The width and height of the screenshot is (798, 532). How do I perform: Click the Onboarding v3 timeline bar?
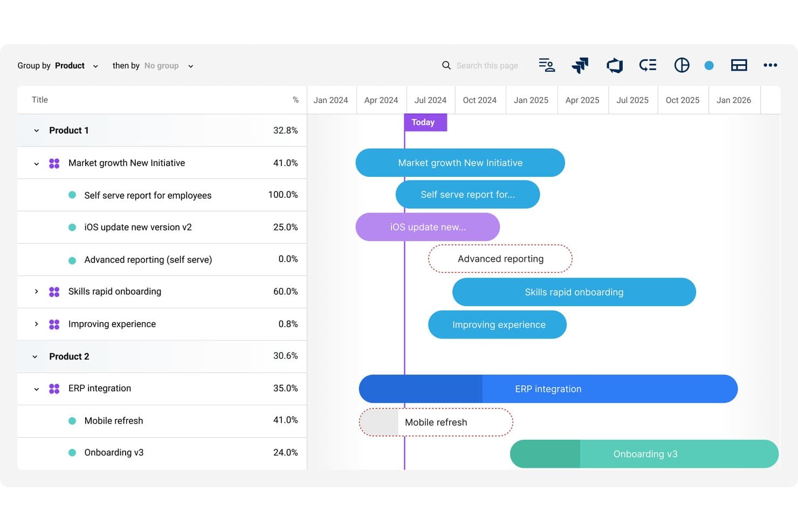pos(644,454)
